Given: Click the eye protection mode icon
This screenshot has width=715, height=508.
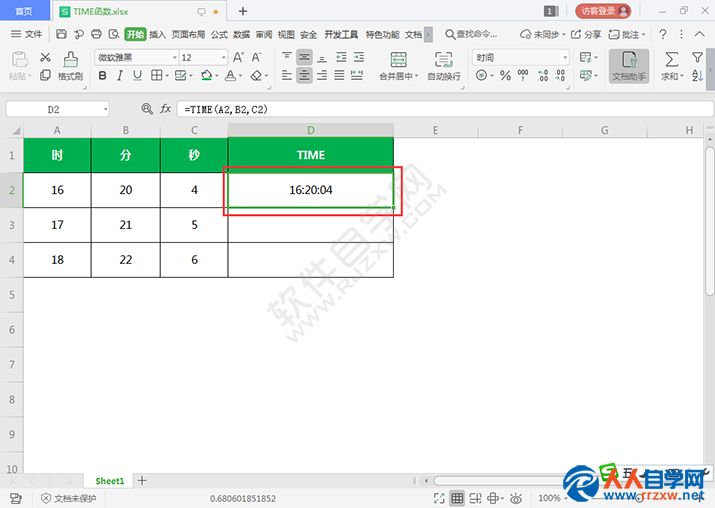Looking at the screenshot, I should 516,498.
